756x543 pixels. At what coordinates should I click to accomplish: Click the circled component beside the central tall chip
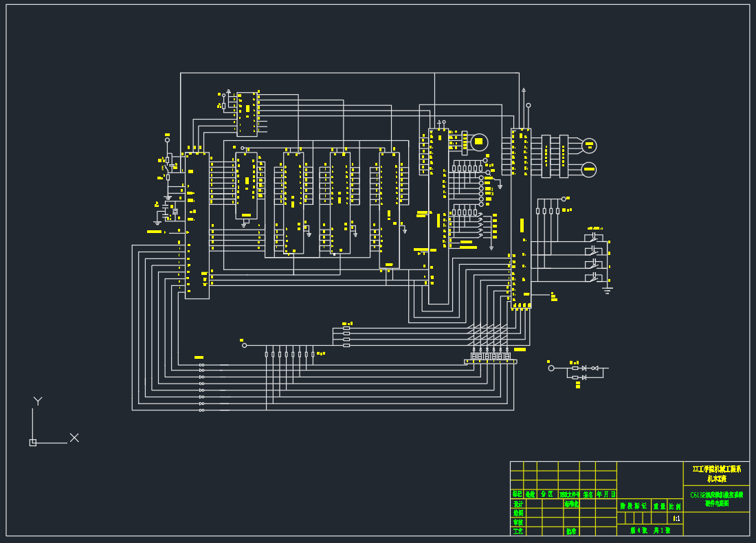tap(479, 142)
